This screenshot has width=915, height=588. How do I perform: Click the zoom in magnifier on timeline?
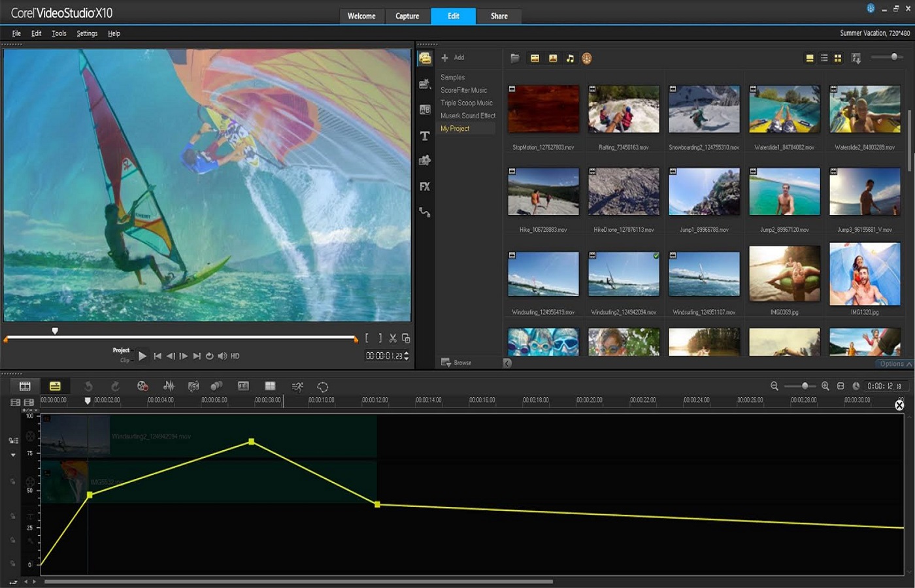click(825, 386)
